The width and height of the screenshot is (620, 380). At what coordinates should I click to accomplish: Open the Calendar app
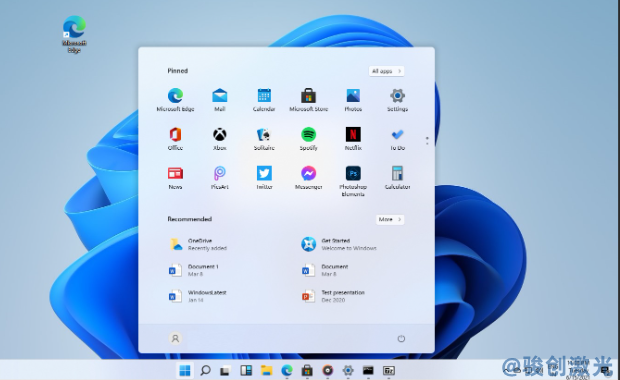(264, 100)
